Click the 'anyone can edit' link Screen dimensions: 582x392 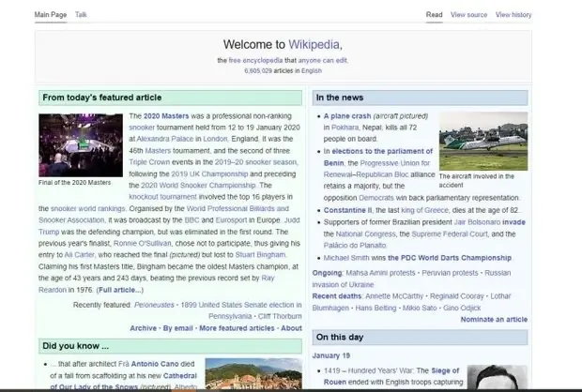click(322, 60)
